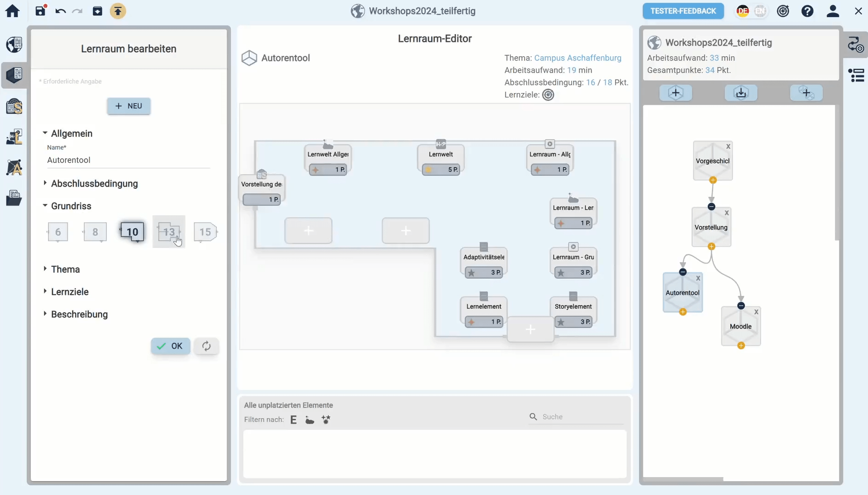Select the Vorgeschichte room node
Viewport: 868px width, 495px height.
[713, 161]
